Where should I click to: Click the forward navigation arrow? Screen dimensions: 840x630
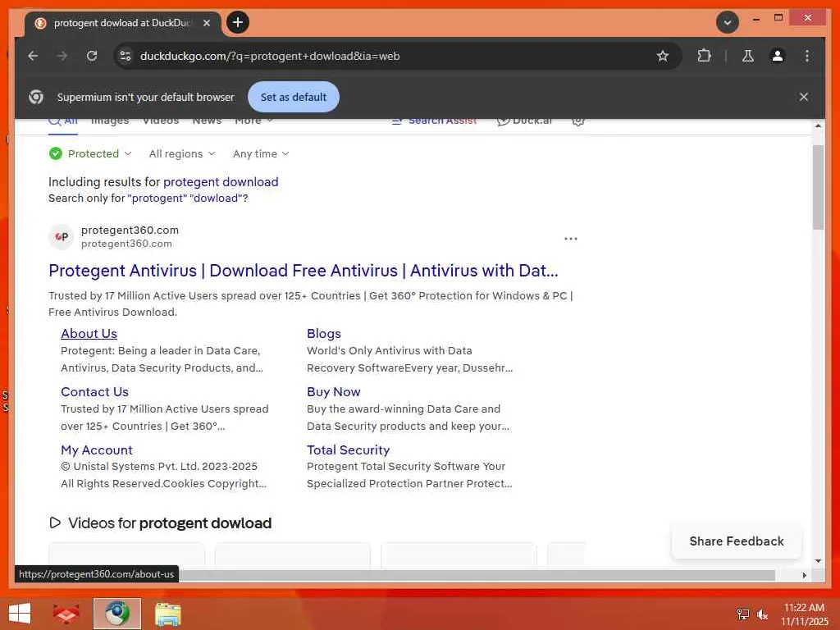[x=62, y=56]
